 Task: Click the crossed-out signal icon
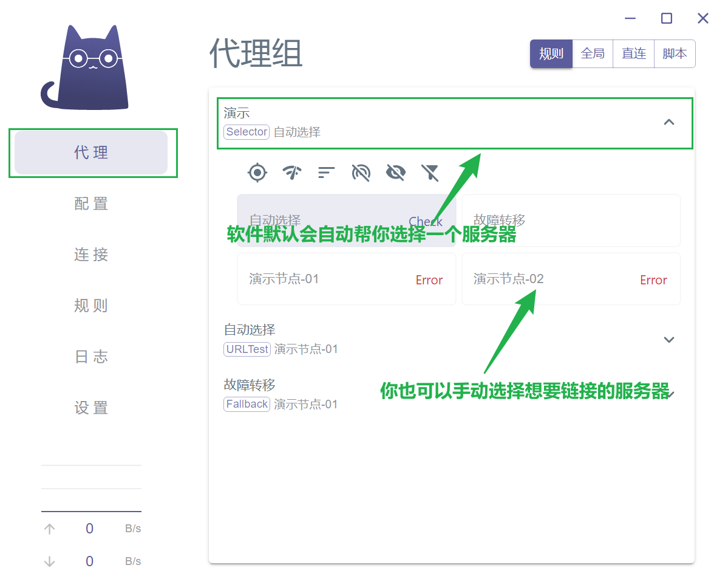pos(361,173)
